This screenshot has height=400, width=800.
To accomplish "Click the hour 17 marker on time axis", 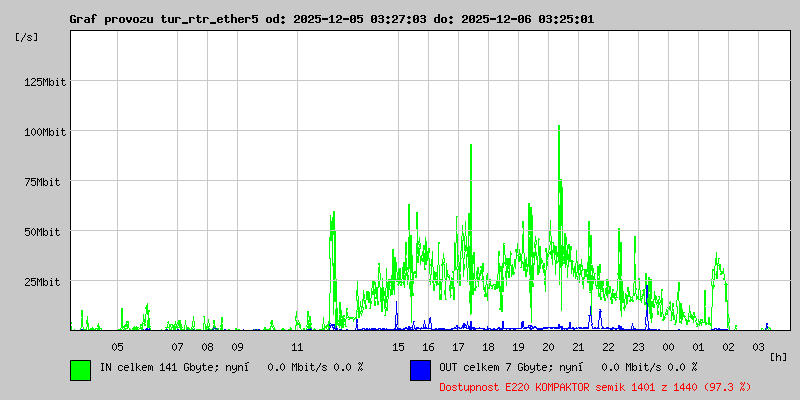I will coord(458,347).
